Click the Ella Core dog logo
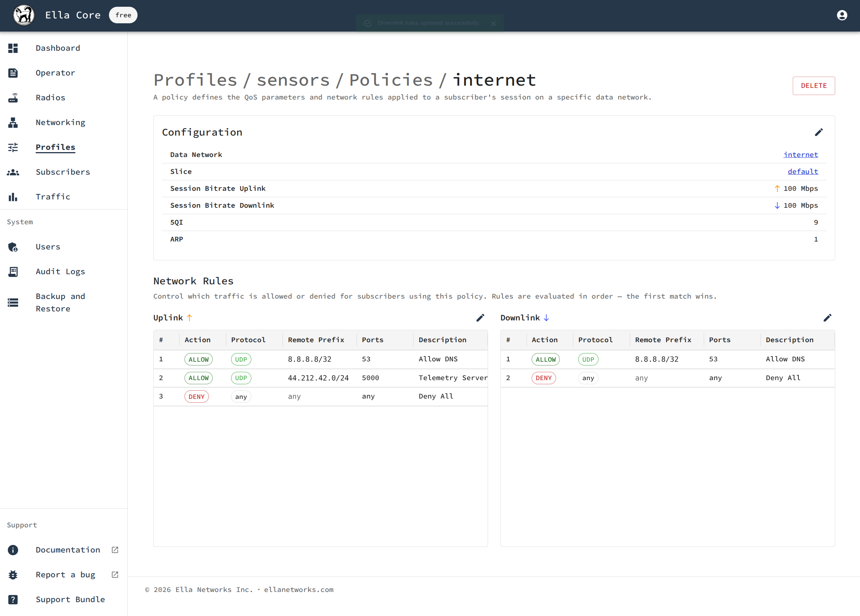The width and height of the screenshot is (860, 616). pyautogui.click(x=24, y=15)
